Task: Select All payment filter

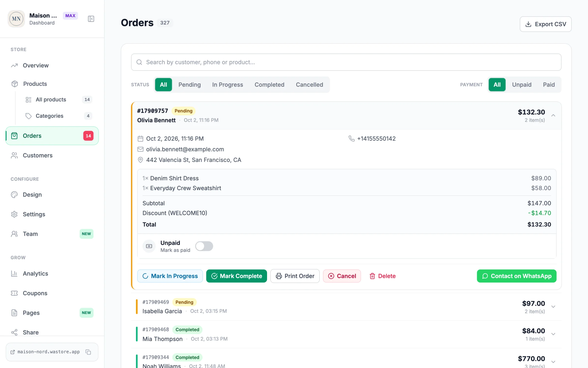Action: pyautogui.click(x=497, y=85)
